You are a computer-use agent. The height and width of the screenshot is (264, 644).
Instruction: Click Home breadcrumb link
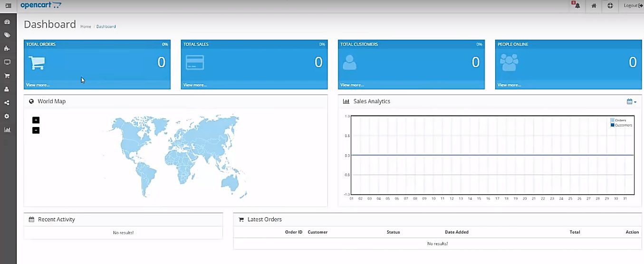pos(86,27)
